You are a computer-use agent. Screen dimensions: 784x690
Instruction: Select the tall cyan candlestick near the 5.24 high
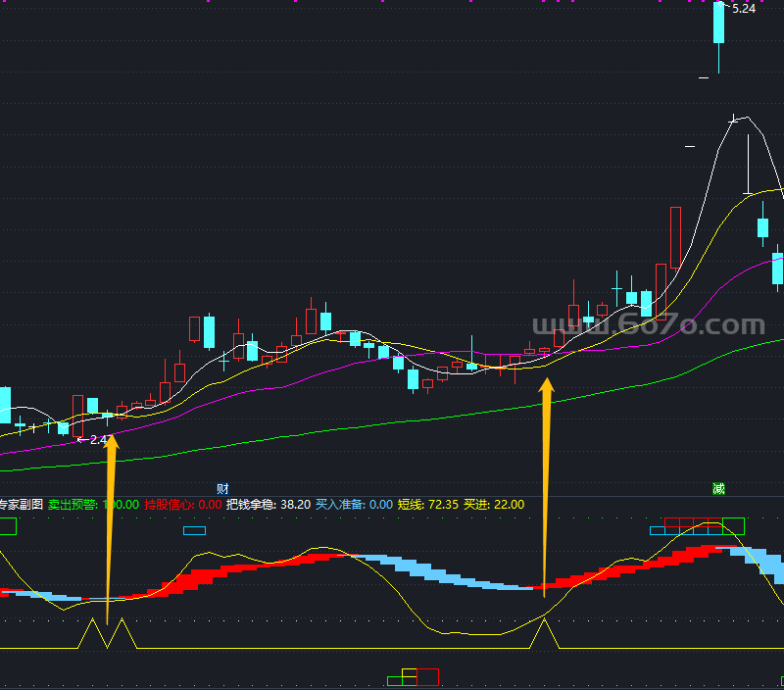pyautogui.click(x=719, y=24)
